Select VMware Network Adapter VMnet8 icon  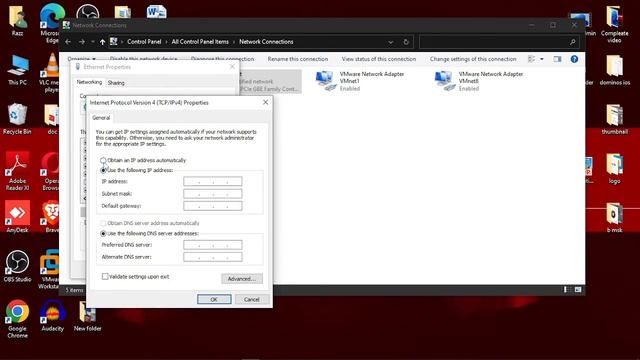click(444, 81)
